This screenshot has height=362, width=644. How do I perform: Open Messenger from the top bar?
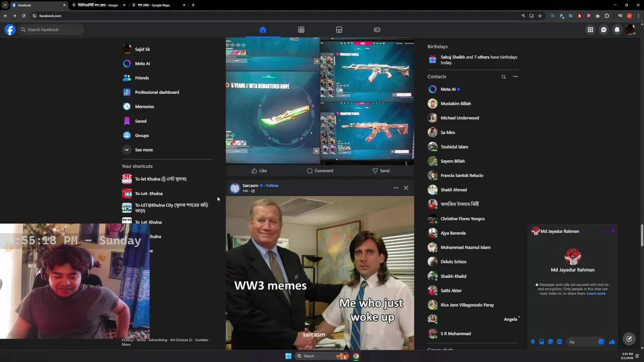(604, 30)
